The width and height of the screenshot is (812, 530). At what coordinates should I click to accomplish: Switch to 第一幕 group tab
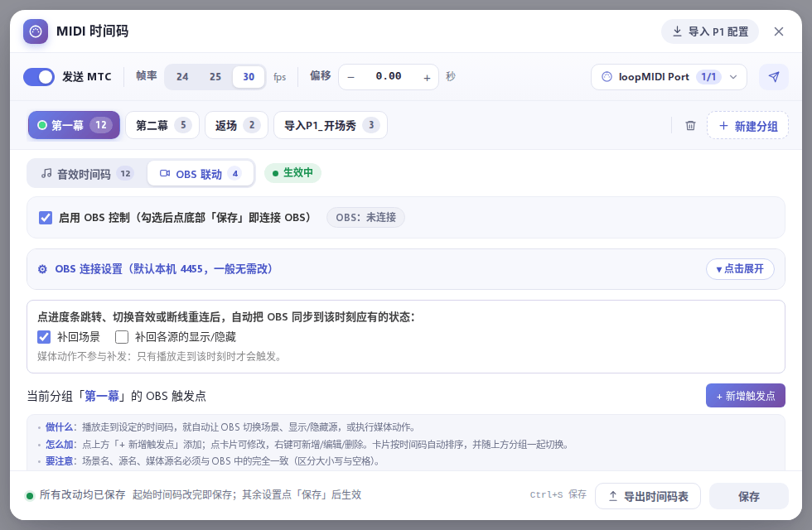(74, 125)
